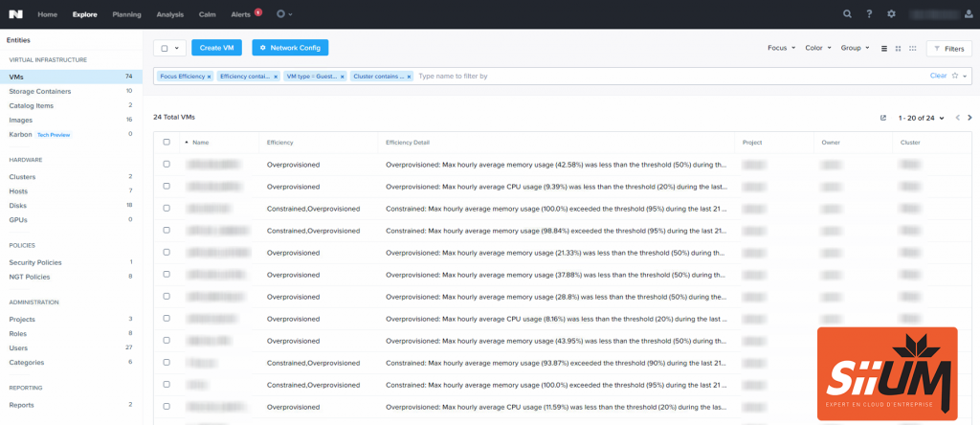The height and width of the screenshot is (425, 980).
Task: Click the 'Type name to filter by' field
Action: (672, 77)
